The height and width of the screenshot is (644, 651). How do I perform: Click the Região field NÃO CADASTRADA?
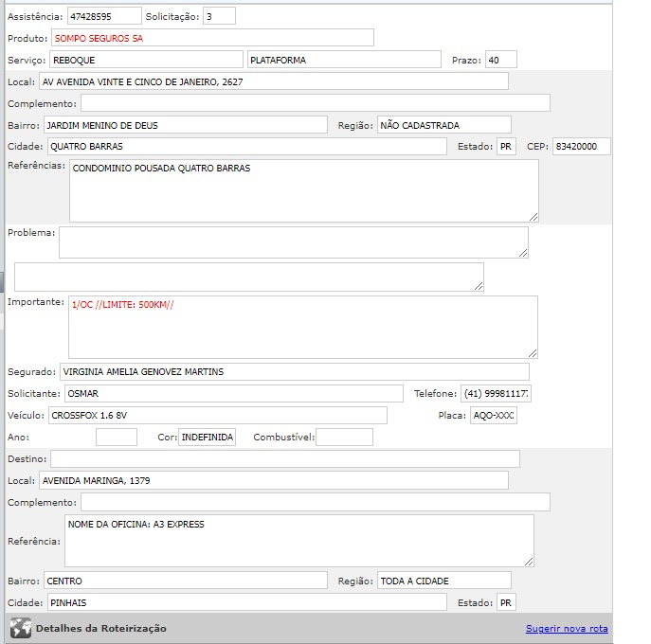[444, 125]
